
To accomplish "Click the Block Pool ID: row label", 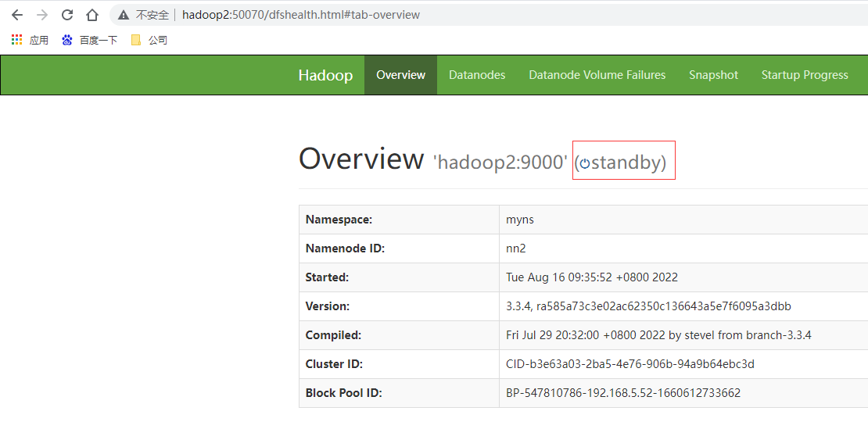I will (344, 393).
